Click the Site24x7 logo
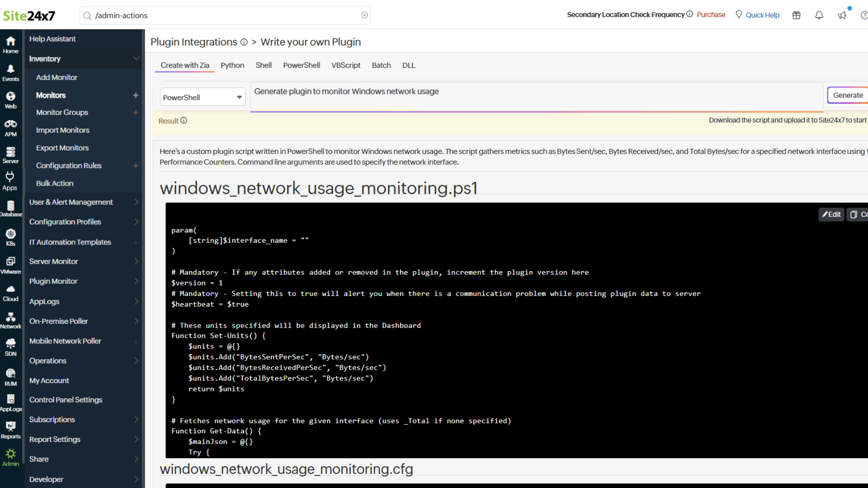Viewport: 868px width, 488px height. [x=29, y=16]
